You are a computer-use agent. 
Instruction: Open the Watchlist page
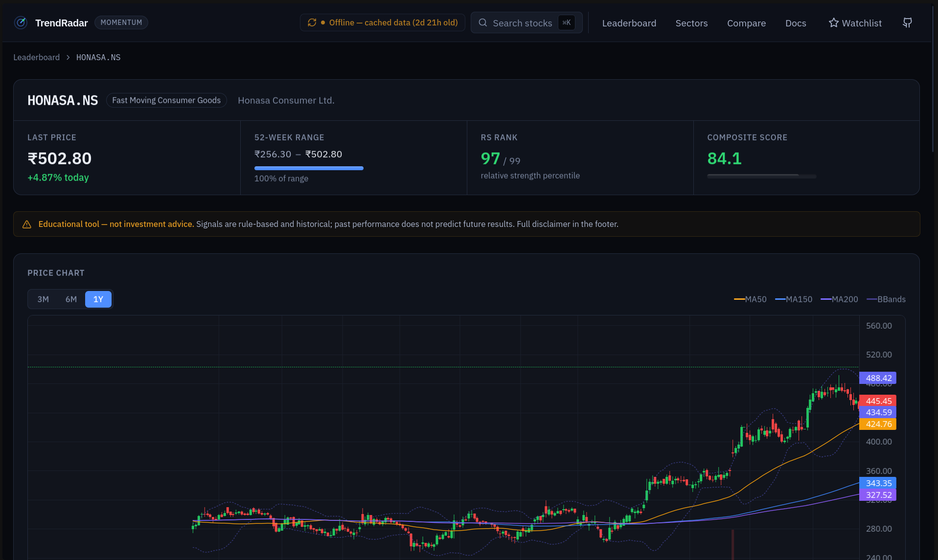855,23
